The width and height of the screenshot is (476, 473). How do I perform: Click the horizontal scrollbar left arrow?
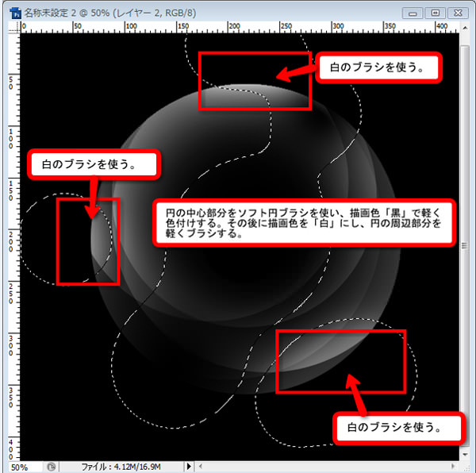pyautogui.click(x=198, y=467)
